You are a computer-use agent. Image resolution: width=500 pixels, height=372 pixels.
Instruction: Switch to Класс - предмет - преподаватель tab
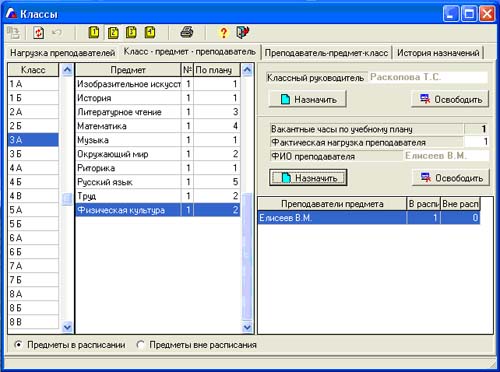190,52
